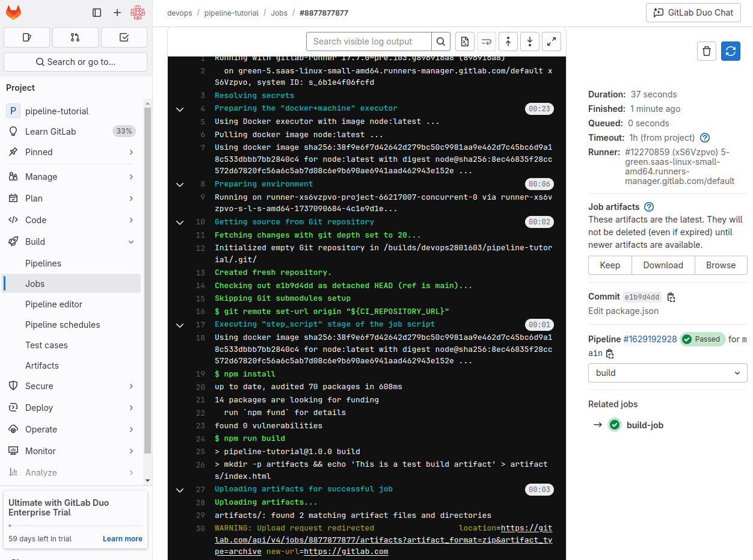
Task: Collapse Executing step_script log section
Action: 179,325
